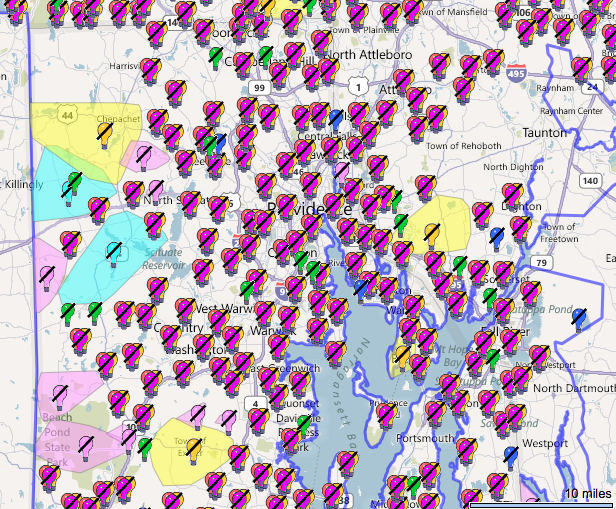The image size is (616, 509).
Task: Select the Route 79 shield
Action: (x=541, y=262)
